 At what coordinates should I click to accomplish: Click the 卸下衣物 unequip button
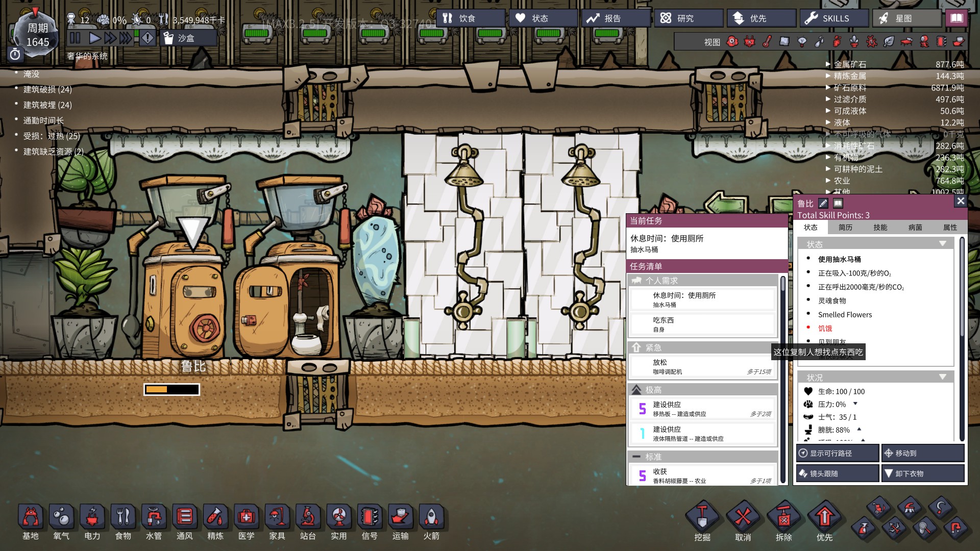pos(923,473)
